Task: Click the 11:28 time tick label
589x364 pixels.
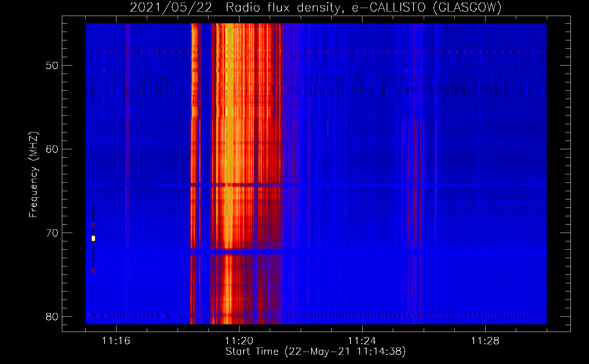Action: click(x=485, y=341)
